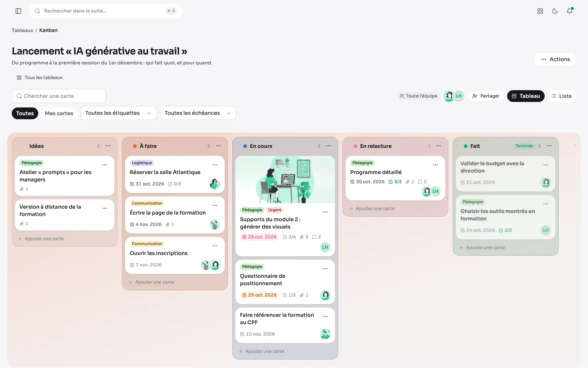Click the 28 oct. 2026 due date badge
Image resolution: width=588 pixels, height=368 pixels.
point(259,237)
